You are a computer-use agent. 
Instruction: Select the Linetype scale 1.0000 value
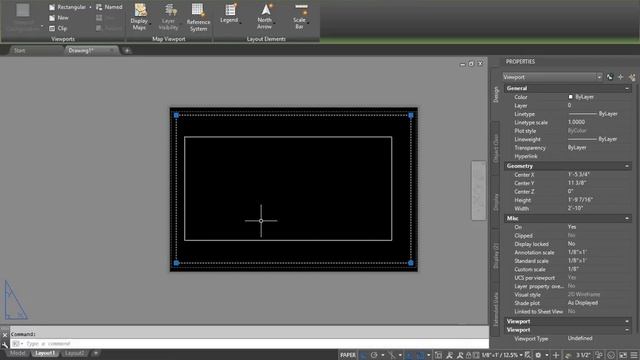tap(576, 122)
